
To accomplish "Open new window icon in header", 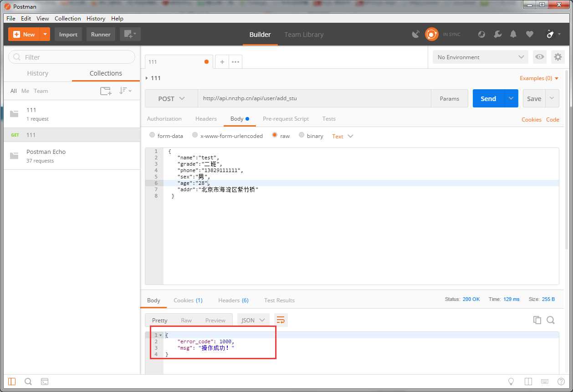I will [x=130, y=34].
